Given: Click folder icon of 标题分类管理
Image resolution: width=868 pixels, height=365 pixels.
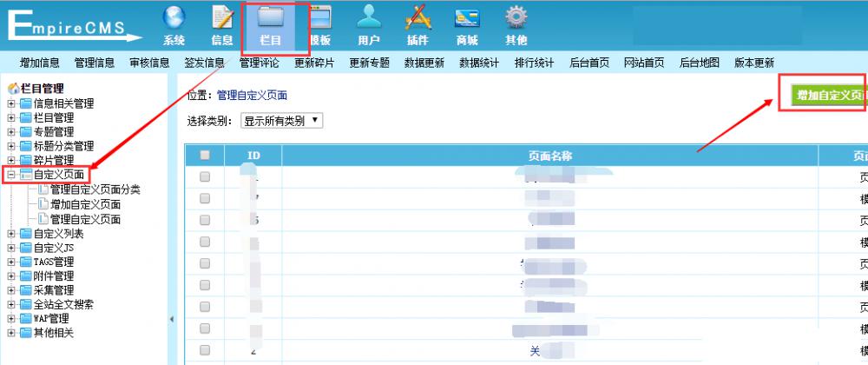Looking at the screenshot, I should click(26, 146).
